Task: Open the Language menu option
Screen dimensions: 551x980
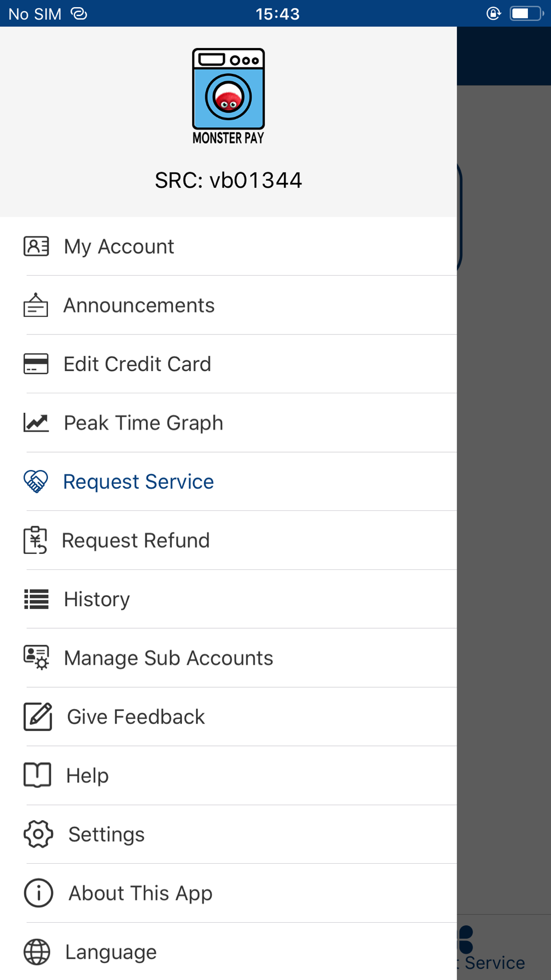Action: pyautogui.click(x=111, y=952)
